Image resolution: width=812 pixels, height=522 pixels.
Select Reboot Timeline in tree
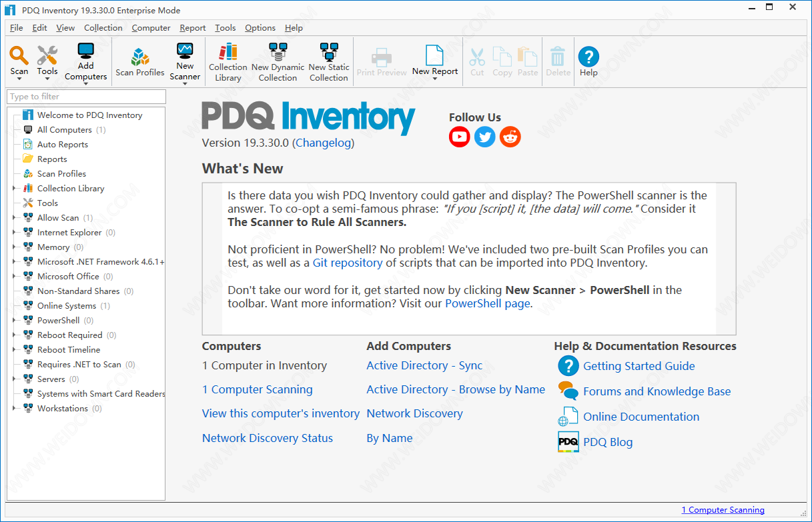(69, 350)
